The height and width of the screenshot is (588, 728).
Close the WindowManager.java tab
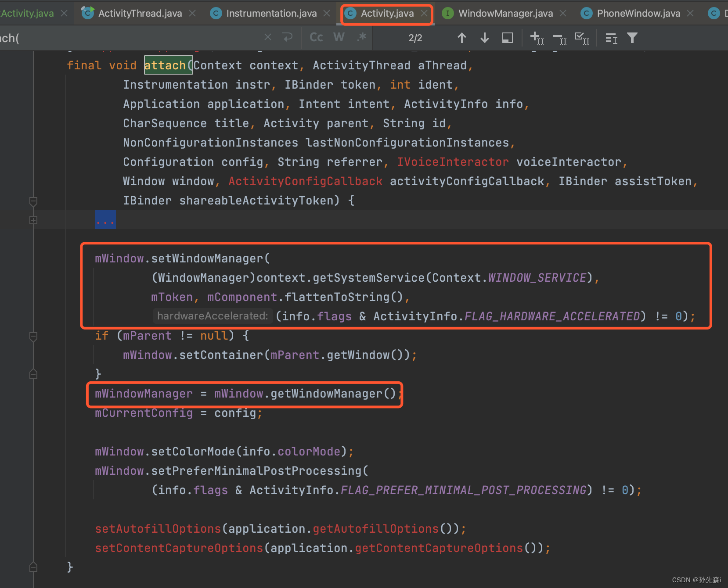tap(563, 13)
